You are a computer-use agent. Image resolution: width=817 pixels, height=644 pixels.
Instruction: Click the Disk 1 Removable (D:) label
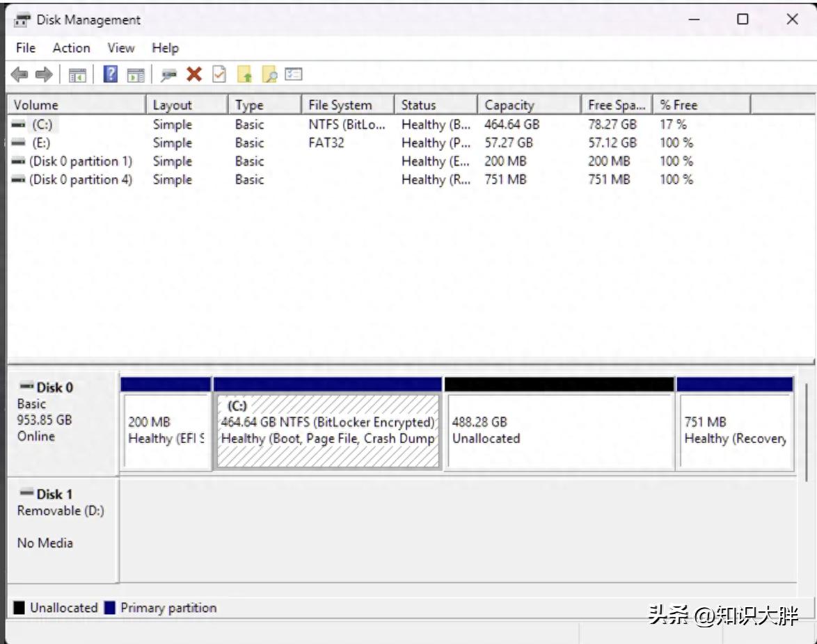coord(63,530)
